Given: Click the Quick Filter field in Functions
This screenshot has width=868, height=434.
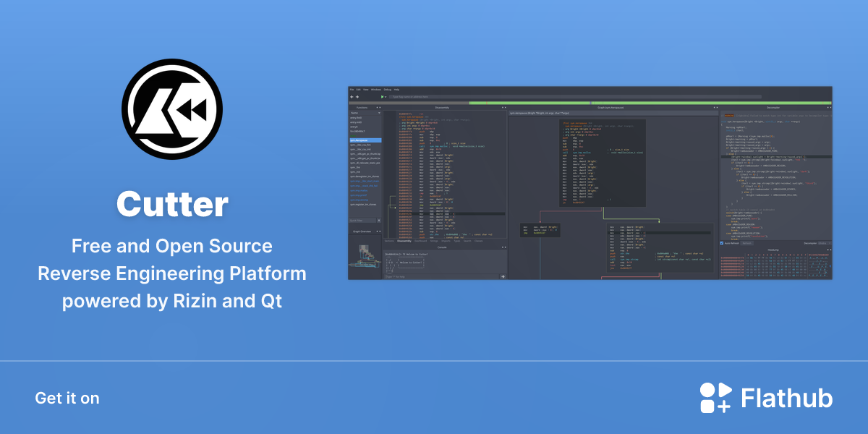Looking at the screenshot, I should coord(362,220).
